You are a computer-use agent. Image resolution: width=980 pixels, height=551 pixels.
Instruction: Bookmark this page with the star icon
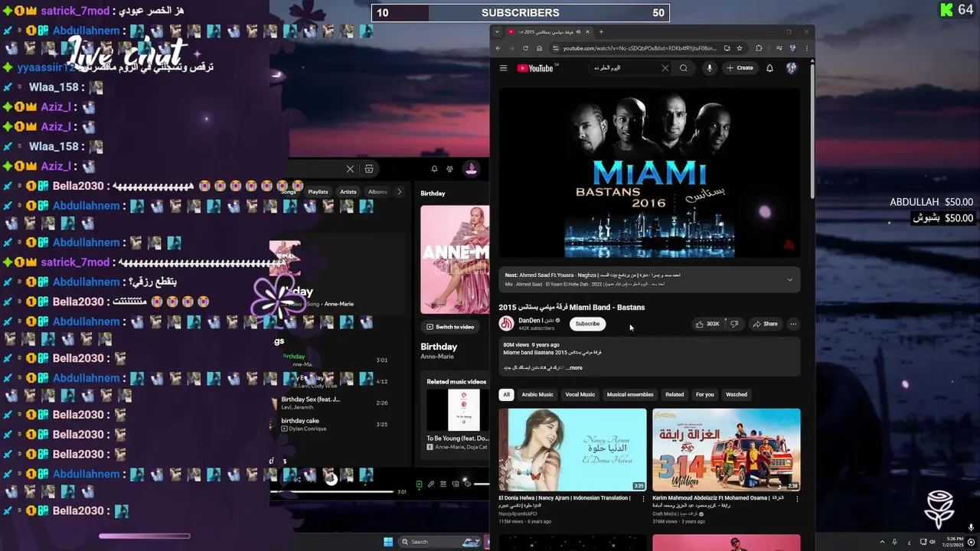point(740,48)
